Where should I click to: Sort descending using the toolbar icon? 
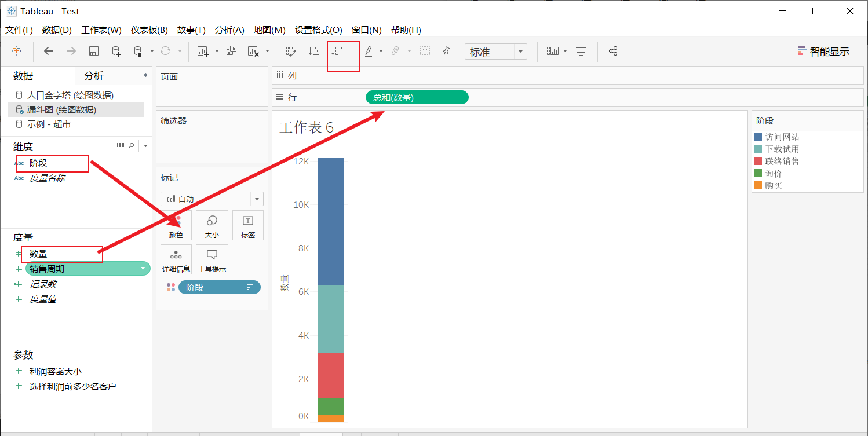(x=335, y=51)
